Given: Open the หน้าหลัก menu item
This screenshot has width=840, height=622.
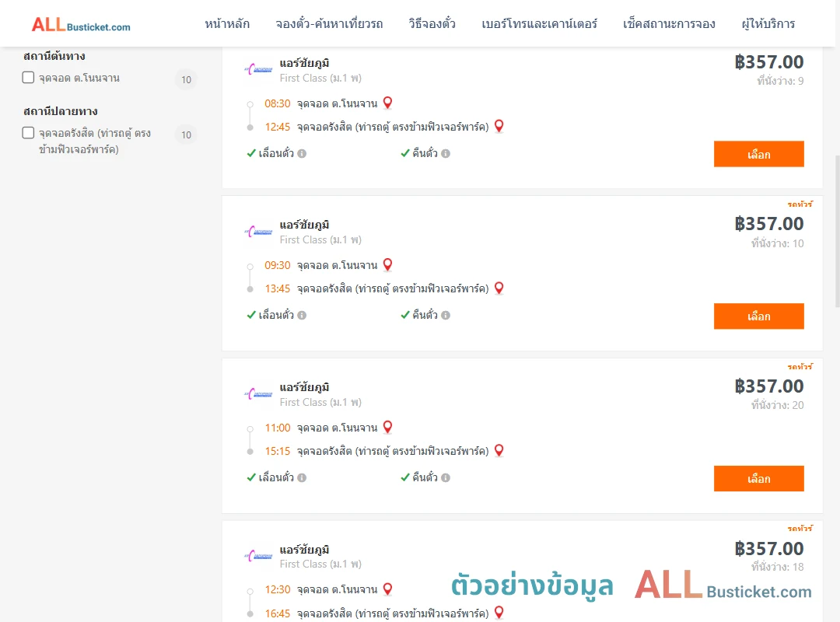Looking at the screenshot, I should pos(227,24).
